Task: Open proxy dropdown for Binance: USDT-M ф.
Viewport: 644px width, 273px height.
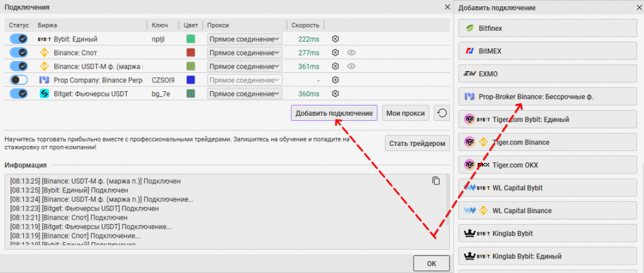Action: tap(245, 66)
